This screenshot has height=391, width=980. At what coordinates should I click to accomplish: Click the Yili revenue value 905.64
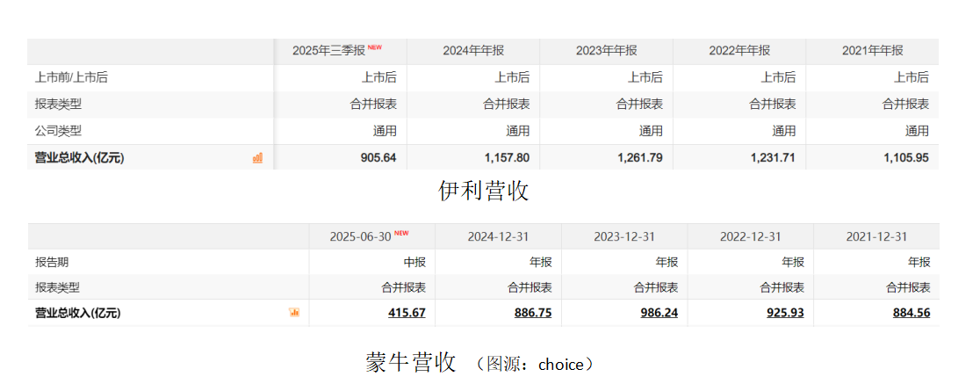(x=378, y=158)
